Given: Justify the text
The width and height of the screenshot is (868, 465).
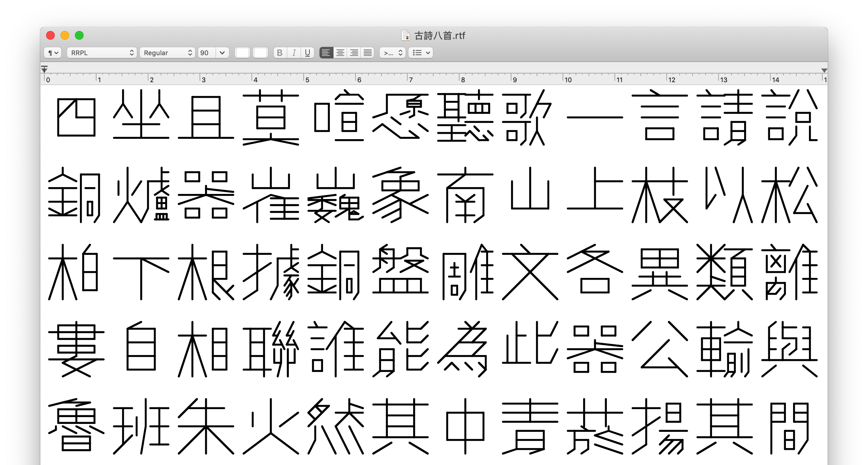Looking at the screenshot, I should click(x=368, y=53).
